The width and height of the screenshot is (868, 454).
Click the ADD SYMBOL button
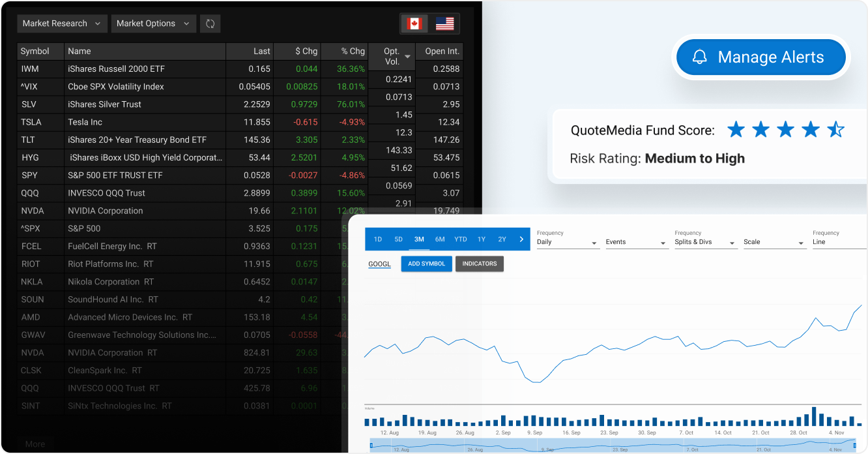point(426,264)
